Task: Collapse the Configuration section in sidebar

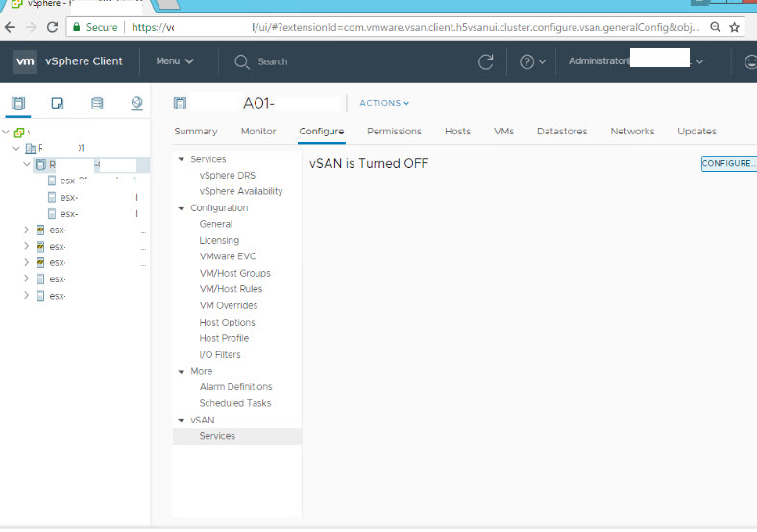Action: pos(182,208)
